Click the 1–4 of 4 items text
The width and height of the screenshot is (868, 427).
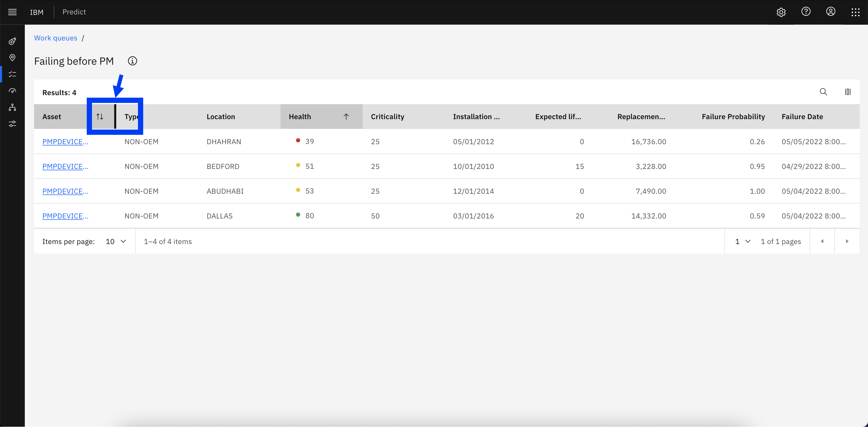(168, 242)
